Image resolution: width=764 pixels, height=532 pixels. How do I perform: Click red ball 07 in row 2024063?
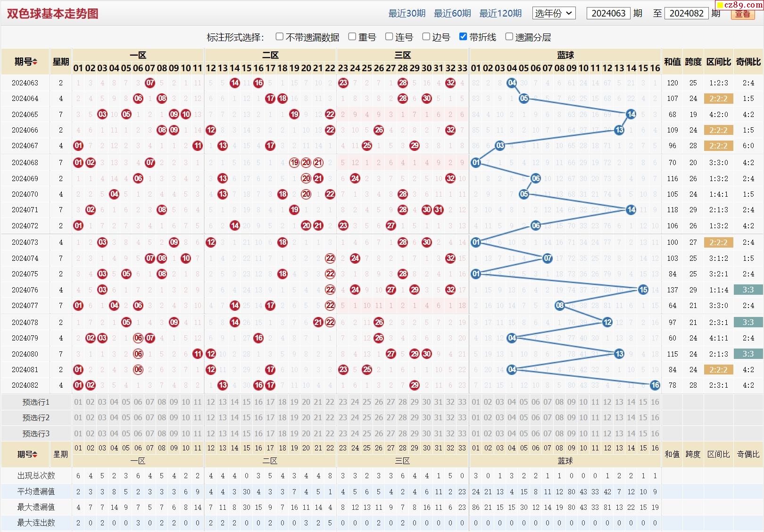[x=150, y=83]
